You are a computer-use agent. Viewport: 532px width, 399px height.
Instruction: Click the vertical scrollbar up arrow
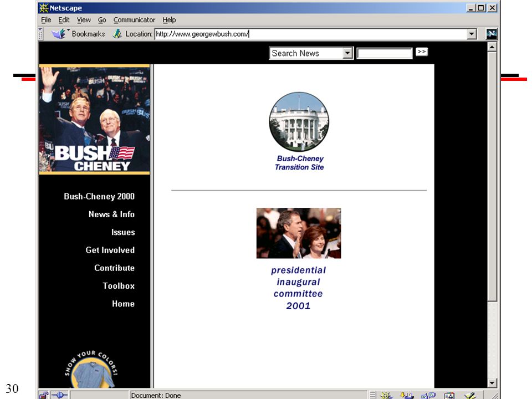coord(492,47)
